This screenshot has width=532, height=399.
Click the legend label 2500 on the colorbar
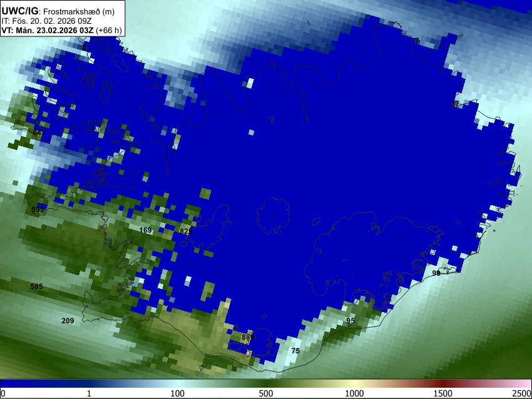(522, 393)
